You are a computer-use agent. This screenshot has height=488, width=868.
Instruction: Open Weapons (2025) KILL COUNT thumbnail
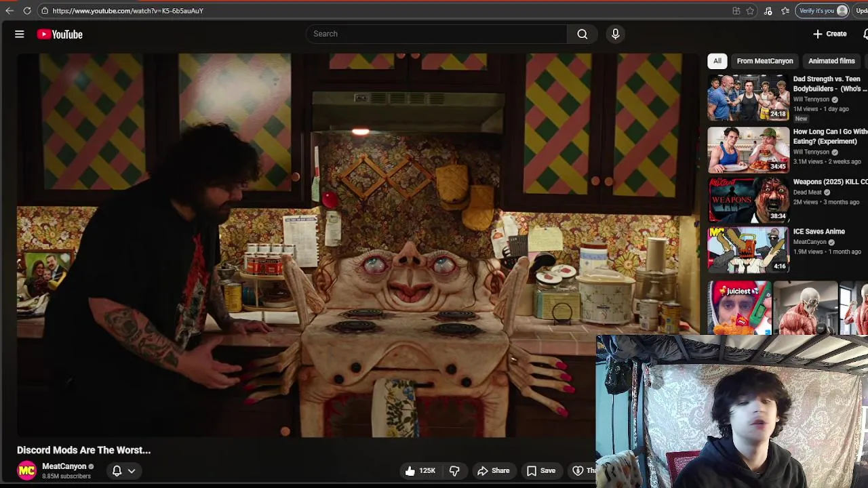(x=748, y=200)
